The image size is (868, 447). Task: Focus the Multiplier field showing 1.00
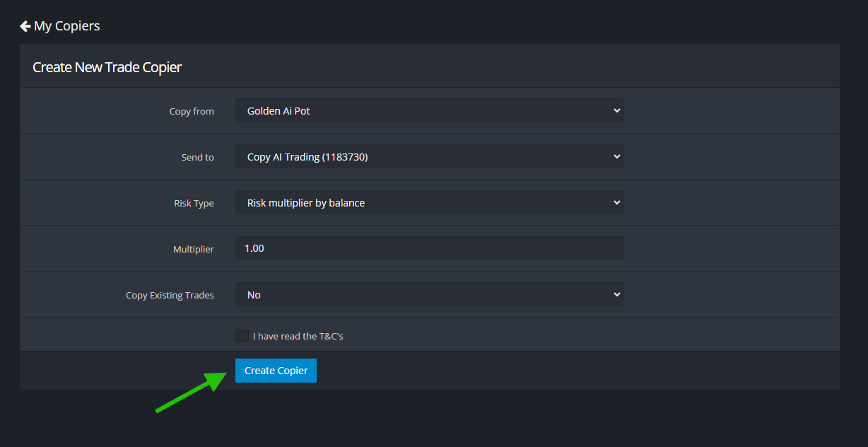(429, 248)
